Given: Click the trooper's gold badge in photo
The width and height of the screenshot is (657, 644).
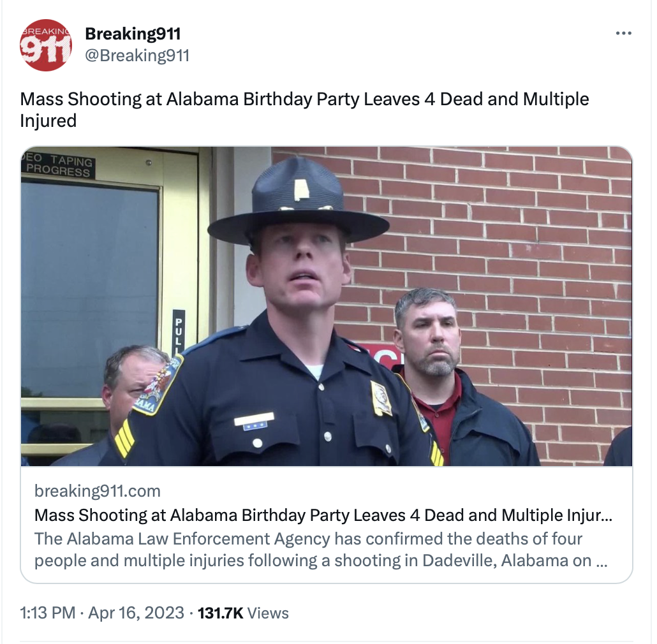Looking at the screenshot, I should [381, 399].
